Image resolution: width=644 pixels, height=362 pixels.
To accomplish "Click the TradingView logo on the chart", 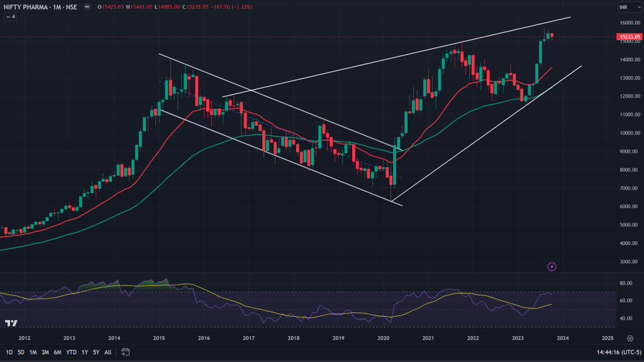I will tap(11, 324).
